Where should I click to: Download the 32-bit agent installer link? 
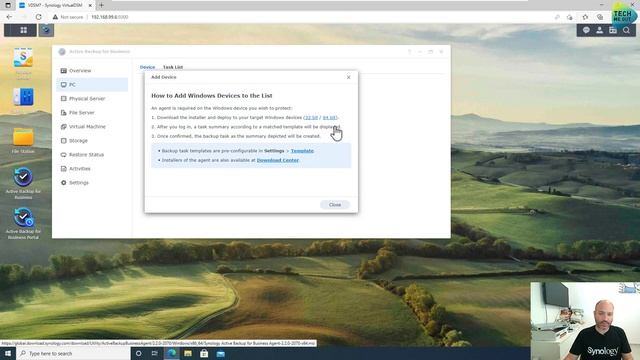tap(311, 118)
